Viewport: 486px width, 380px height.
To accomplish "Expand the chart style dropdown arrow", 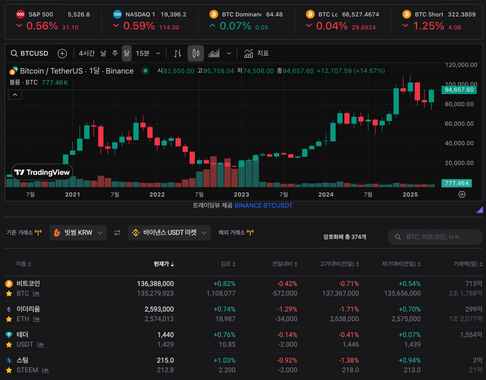I will pos(229,53).
